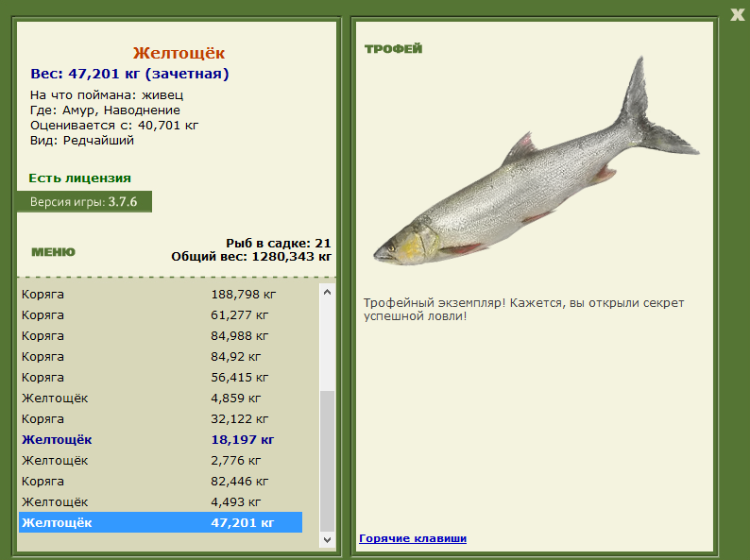750x560 pixels.
Task: Click the На что поймана: живец line
Action: pos(107,95)
